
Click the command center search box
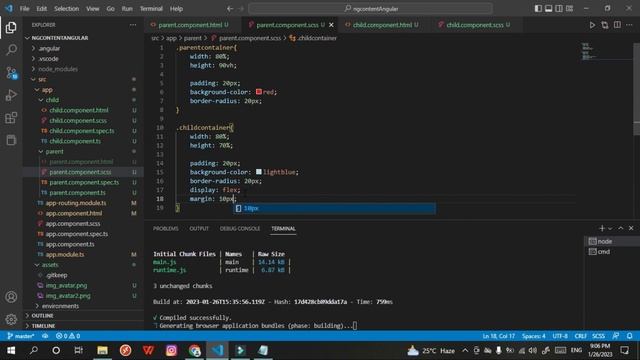tap(370, 9)
